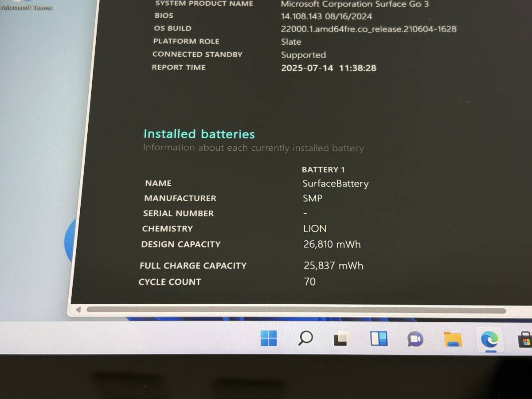
Task: Select cycle count value "70"
Action: [x=310, y=282]
